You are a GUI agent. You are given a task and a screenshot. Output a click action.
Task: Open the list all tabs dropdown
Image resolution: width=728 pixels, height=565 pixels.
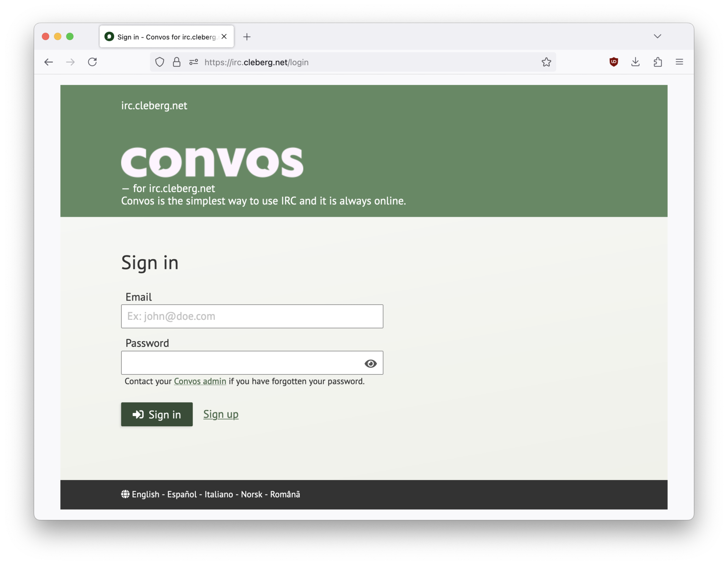point(657,36)
